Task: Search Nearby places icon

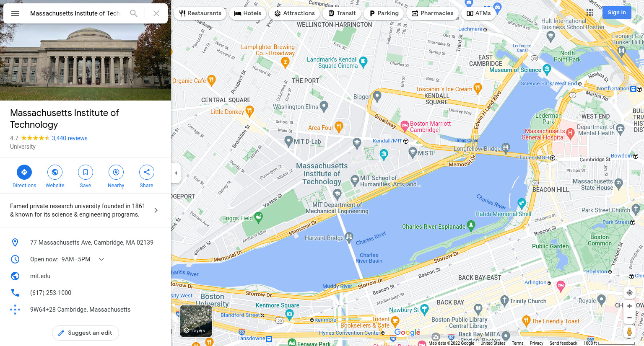Action: [x=116, y=172]
